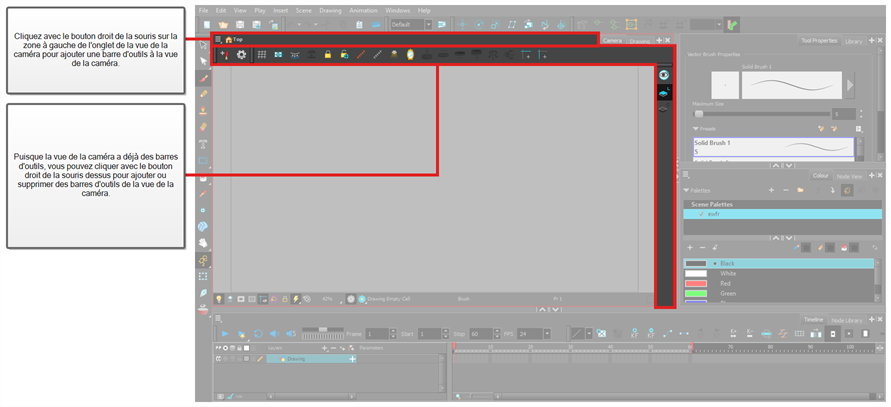Click the first KF keyframe icon in timeline toolbar
This screenshot has width=891, height=407.
pos(634,334)
